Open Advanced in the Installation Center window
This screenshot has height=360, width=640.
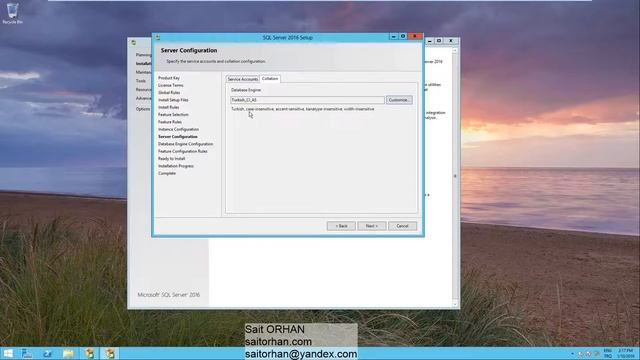(143, 98)
